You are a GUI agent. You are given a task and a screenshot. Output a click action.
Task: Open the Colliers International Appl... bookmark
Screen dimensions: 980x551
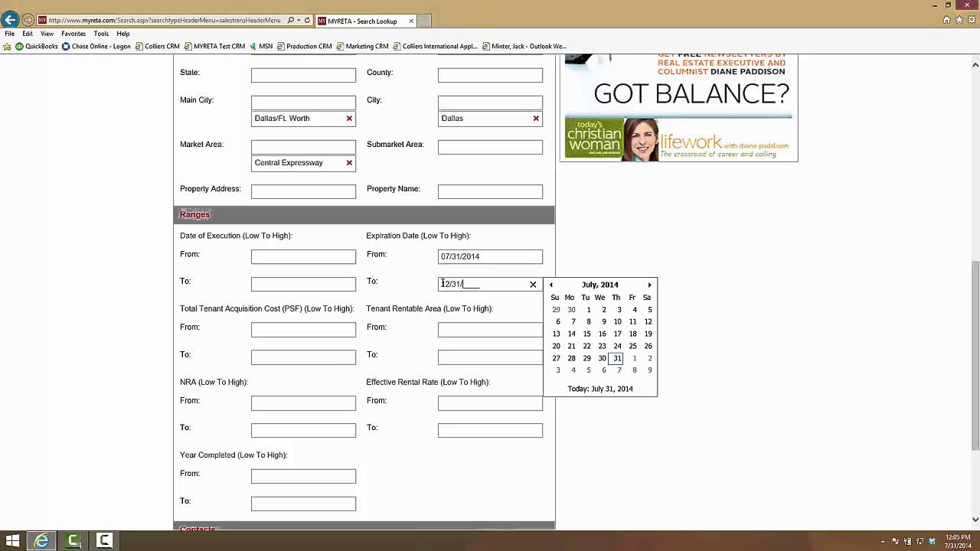tap(435, 46)
